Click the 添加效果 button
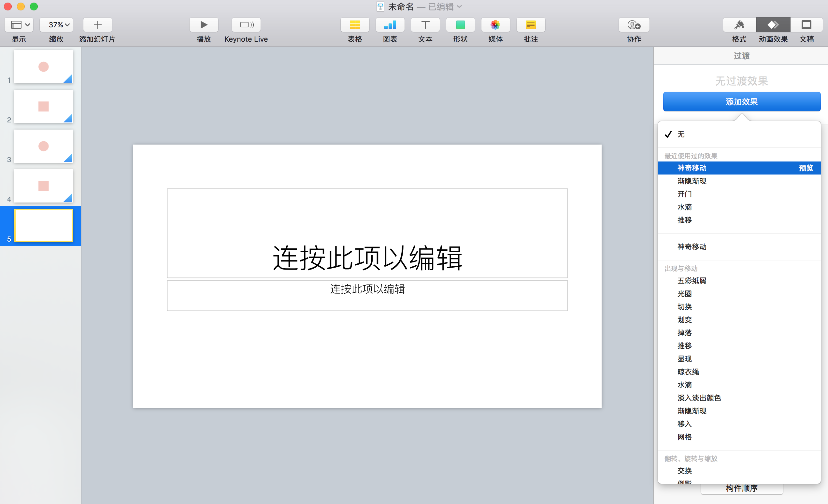828x504 pixels. [x=742, y=101]
